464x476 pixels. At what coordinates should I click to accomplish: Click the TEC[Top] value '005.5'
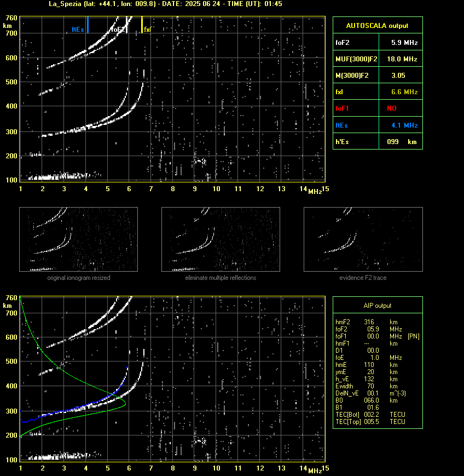tap(372, 422)
